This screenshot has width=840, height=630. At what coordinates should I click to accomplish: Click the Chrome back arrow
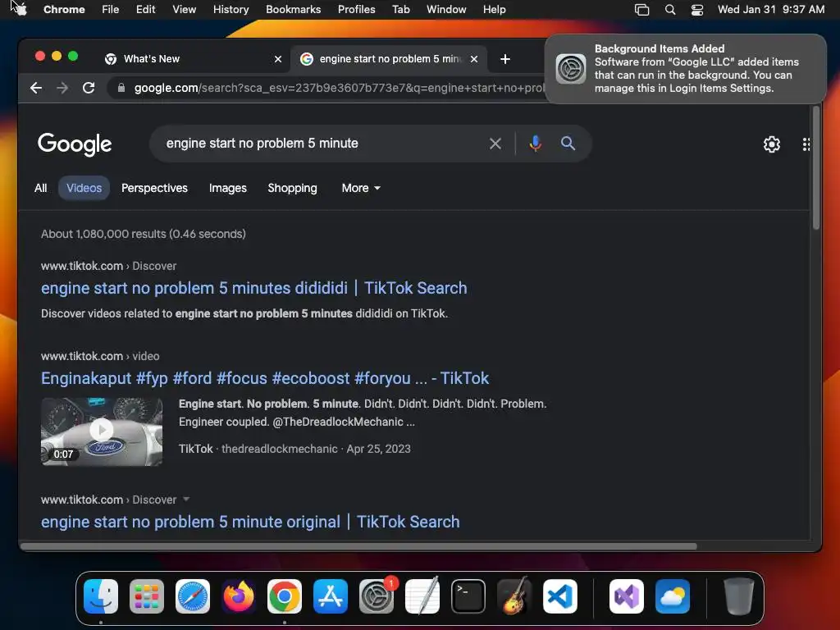(x=36, y=88)
